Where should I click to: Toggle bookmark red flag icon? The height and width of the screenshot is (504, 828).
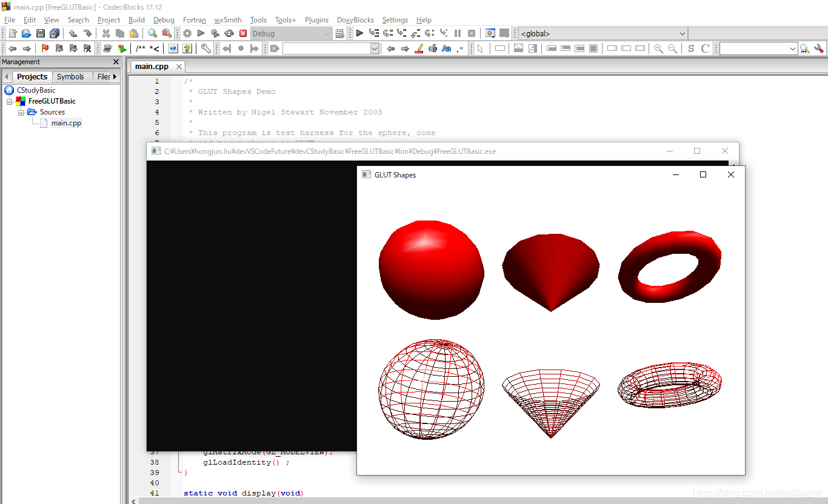45,48
